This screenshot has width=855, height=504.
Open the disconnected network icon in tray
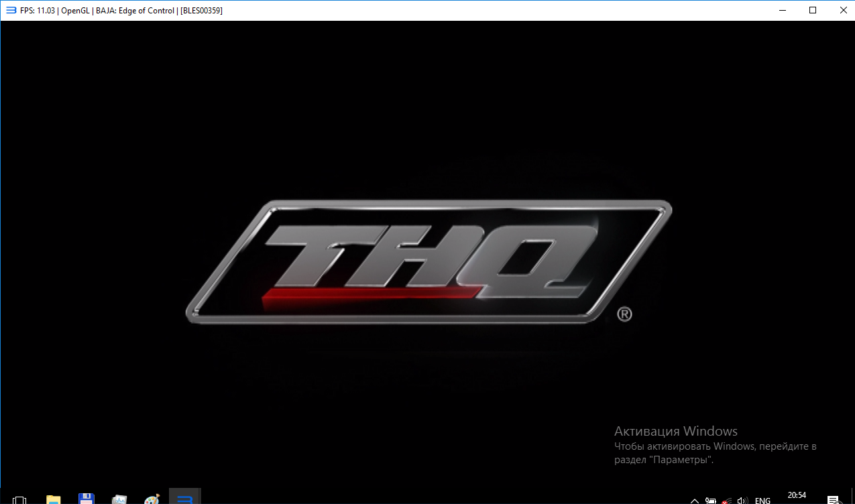tap(726, 500)
